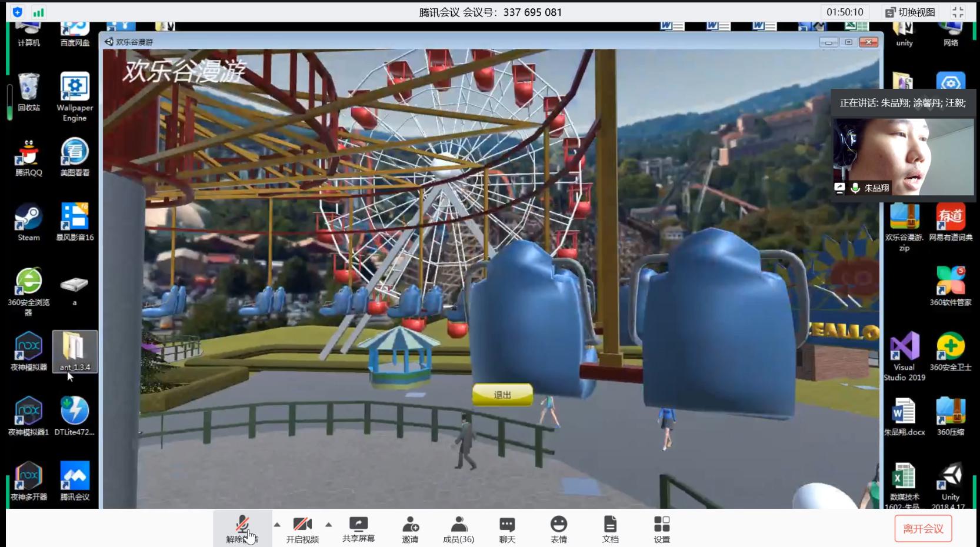Open 成员(36) members list
Image resolution: width=980 pixels, height=547 pixels.
click(x=458, y=528)
